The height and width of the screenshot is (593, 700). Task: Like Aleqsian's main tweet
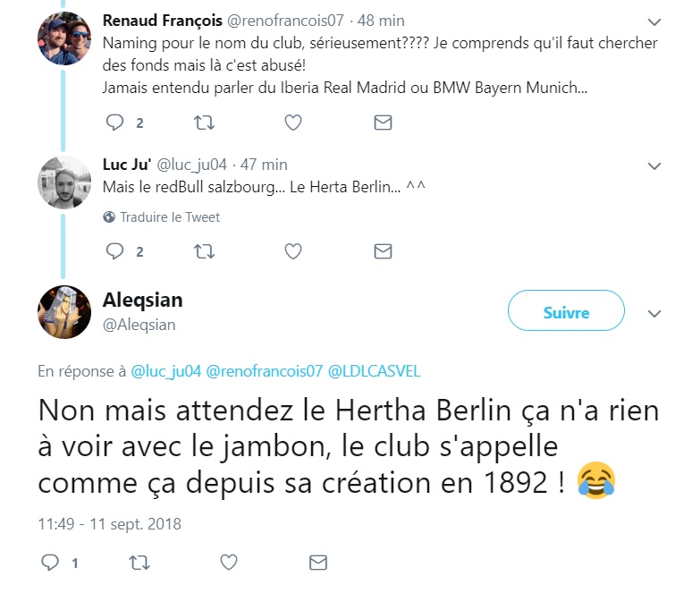[229, 563]
